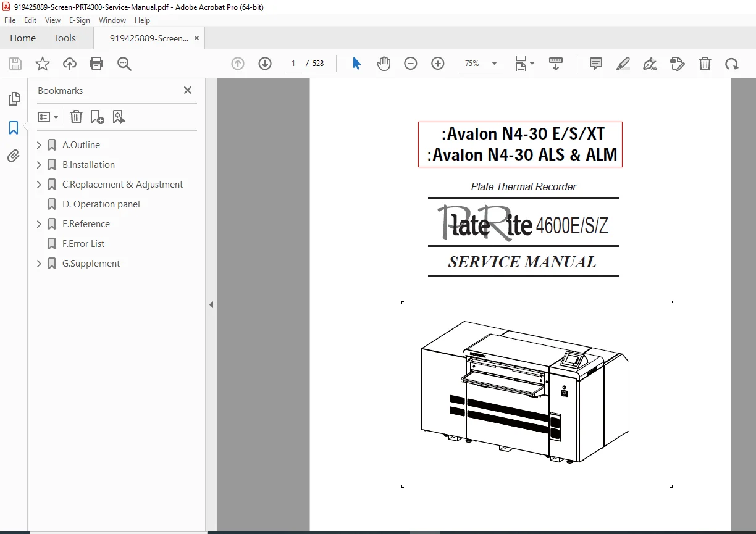This screenshot has width=756, height=534.
Task: Open the E.Reference bookmark
Action: point(86,224)
